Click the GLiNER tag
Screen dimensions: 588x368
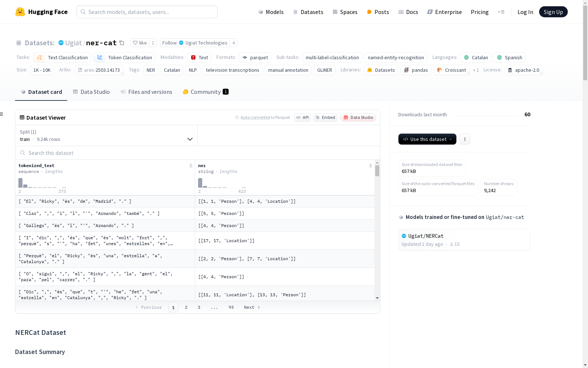[x=325, y=70]
